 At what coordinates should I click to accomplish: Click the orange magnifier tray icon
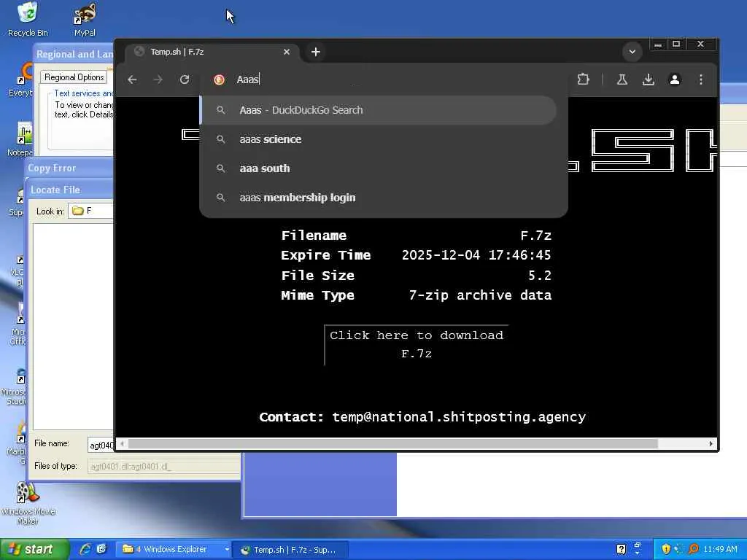694,550
